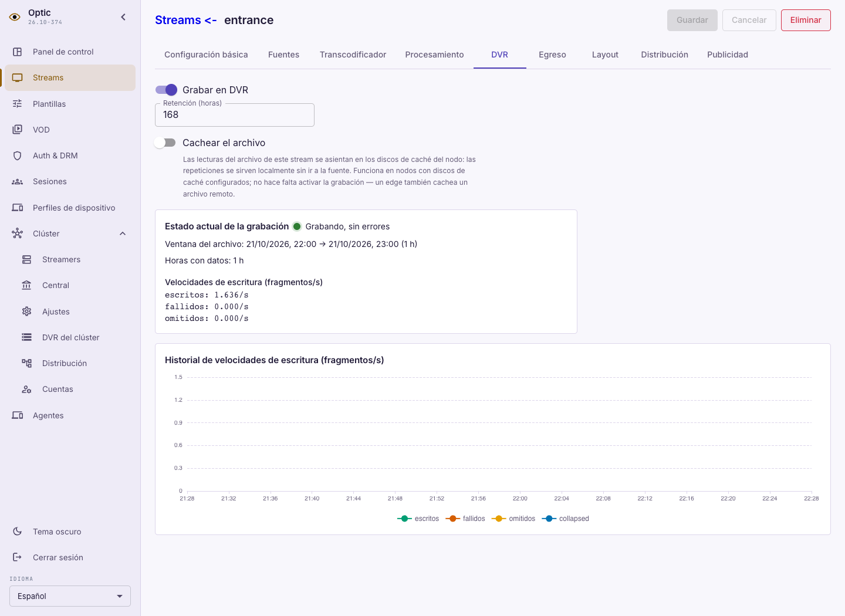Open Perfiles de dispositivo icon
This screenshot has height=616, width=845.
pyautogui.click(x=18, y=208)
